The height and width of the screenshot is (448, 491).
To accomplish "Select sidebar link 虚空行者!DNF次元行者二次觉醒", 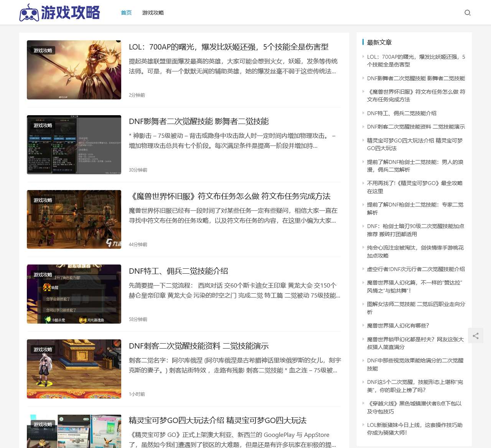I will tap(416, 269).
